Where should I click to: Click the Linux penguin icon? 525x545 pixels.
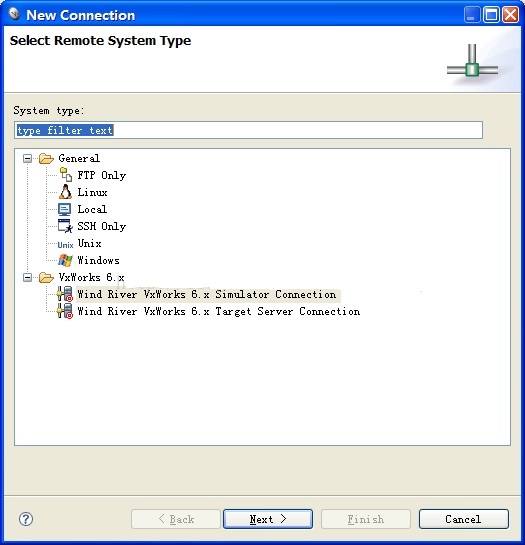coord(65,192)
